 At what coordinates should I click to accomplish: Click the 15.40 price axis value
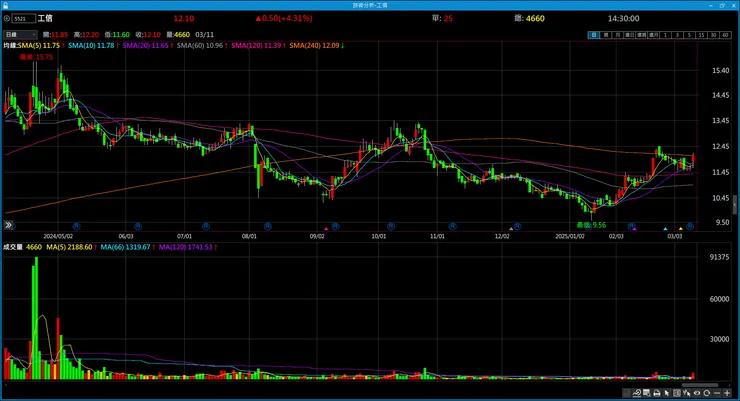pyautogui.click(x=720, y=70)
